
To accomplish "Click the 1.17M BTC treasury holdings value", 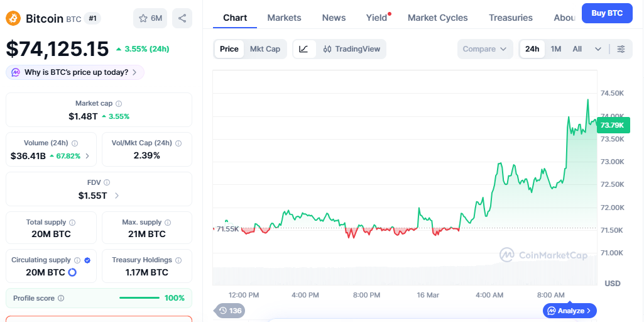I will [146, 272].
